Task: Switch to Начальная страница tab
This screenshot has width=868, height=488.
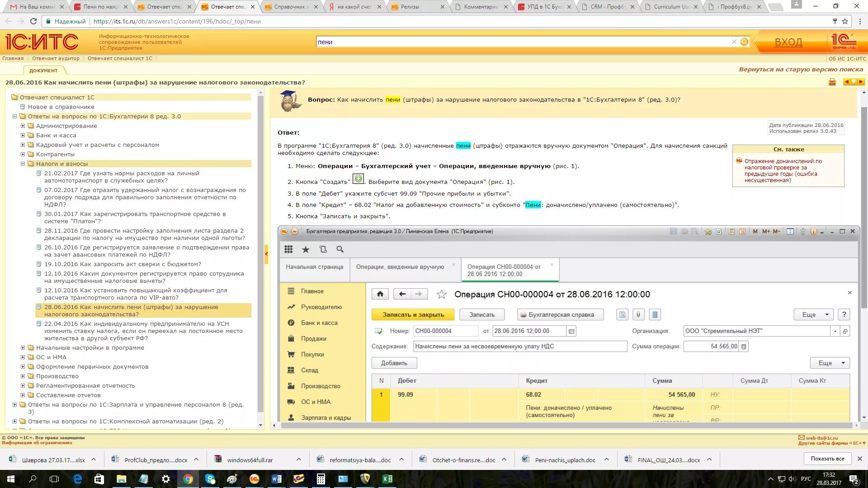Action: click(x=314, y=267)
